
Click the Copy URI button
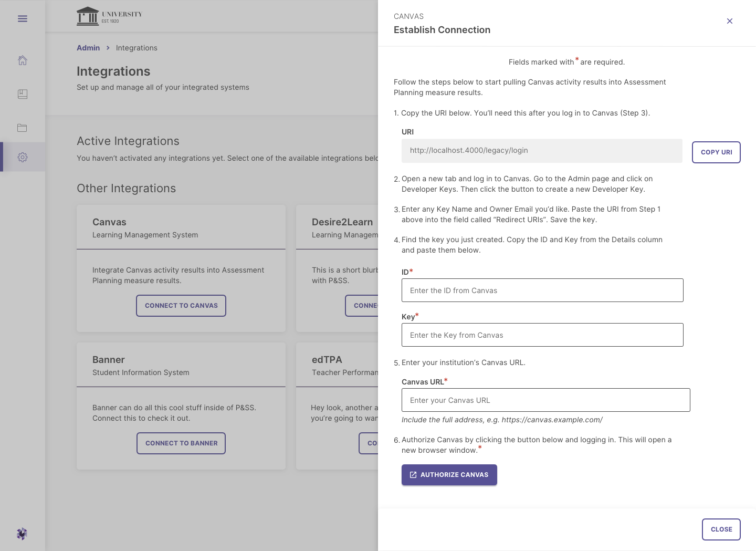click(x=716, y=152)
